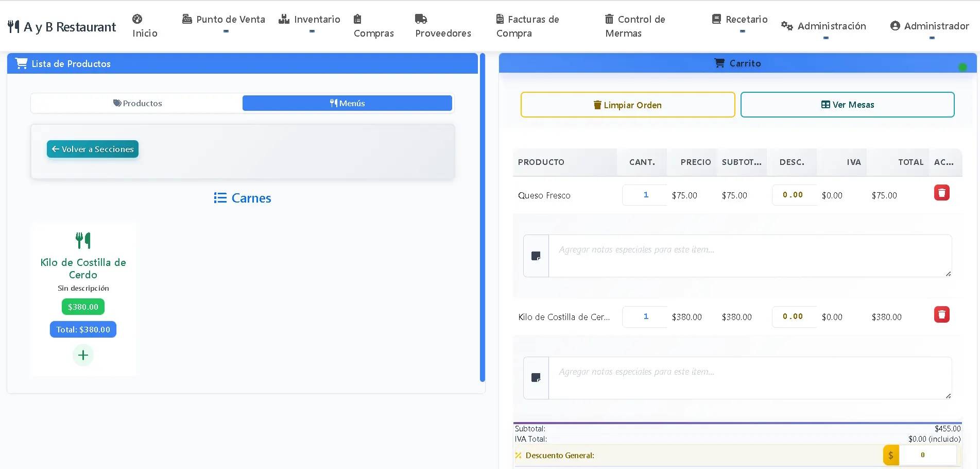This screenshot has width=980, height=469.
Task: Open the Compras page
Action: [x=373, y=26]
